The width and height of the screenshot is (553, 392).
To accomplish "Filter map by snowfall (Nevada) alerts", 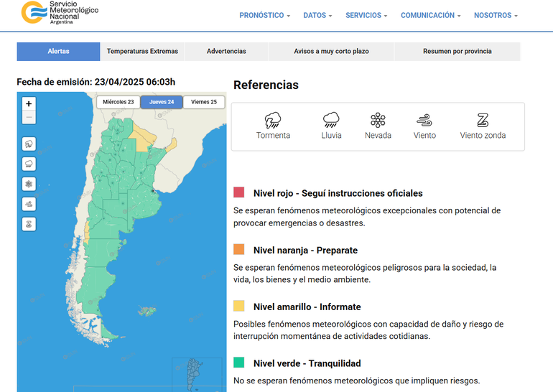I will tap(29, 184).
